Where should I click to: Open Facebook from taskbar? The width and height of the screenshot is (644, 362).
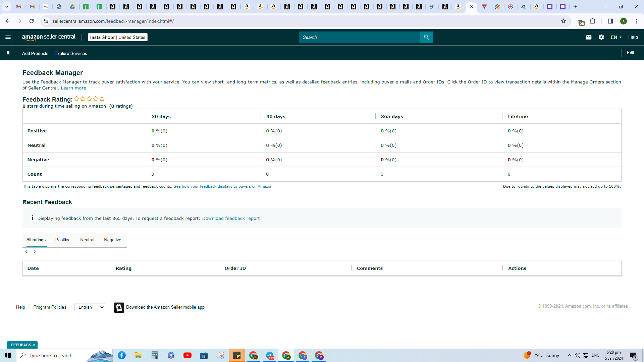[122, 355]
